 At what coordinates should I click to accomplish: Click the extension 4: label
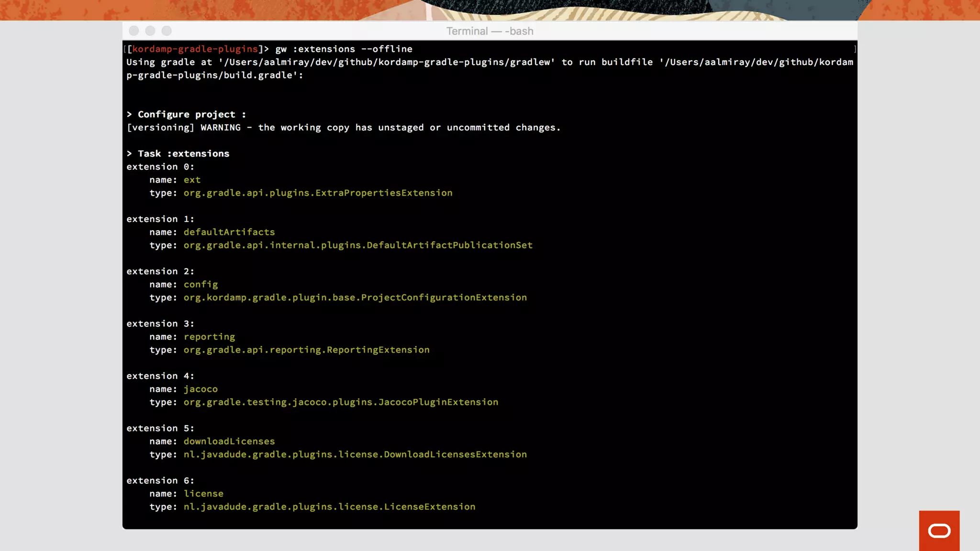pyautogui.click(x=160, y=376)
